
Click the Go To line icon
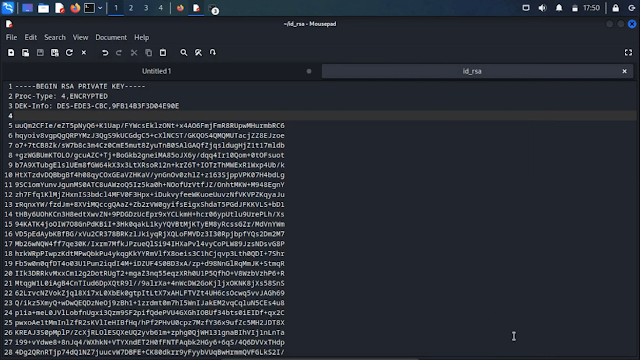tap(213, 53)
